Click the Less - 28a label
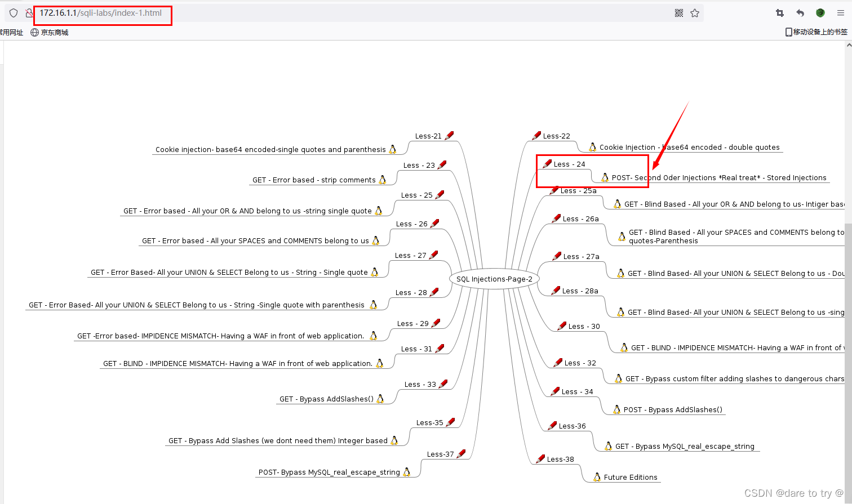This screenshot has height=504, width=852. click(580, 291)
